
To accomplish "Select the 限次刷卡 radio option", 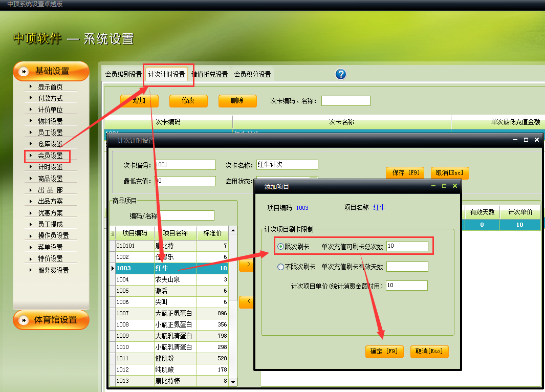I will (x=280, y=247).
